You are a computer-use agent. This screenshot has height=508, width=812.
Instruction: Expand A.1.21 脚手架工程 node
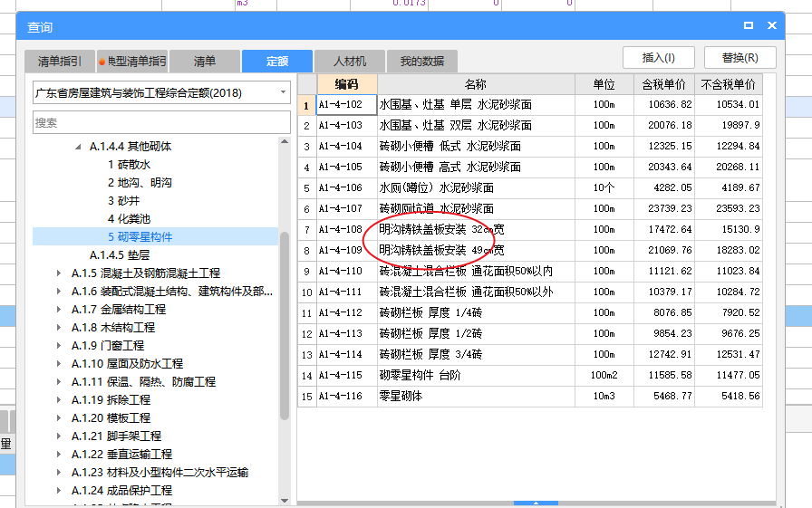tap(59, 436)
